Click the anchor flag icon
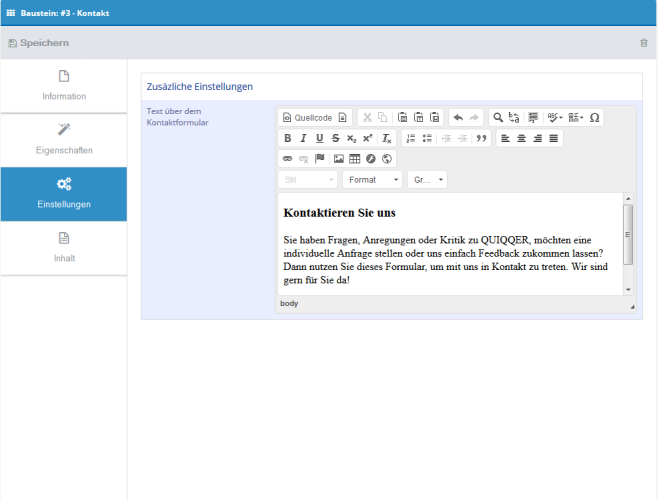This screenshot has height=500, width=667. tap(320, 158)
